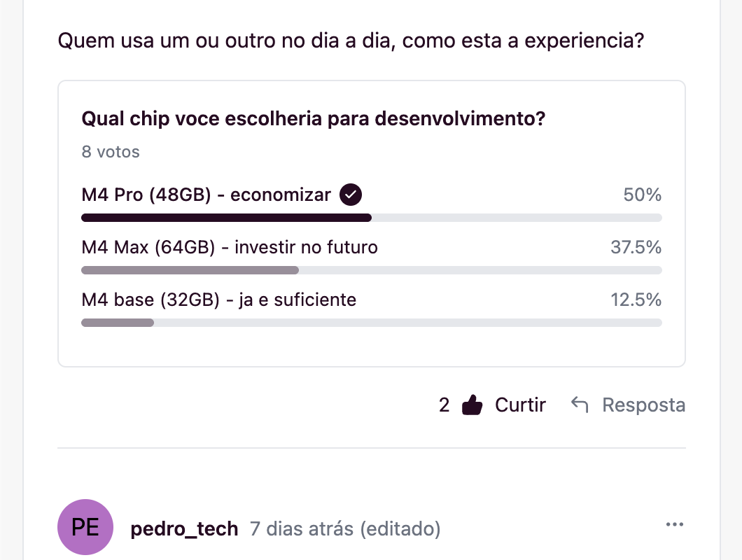Viewport: 742px width, 560px height.
Task: Vote for M4 Max (64GB) option
Action: (230, 247)
